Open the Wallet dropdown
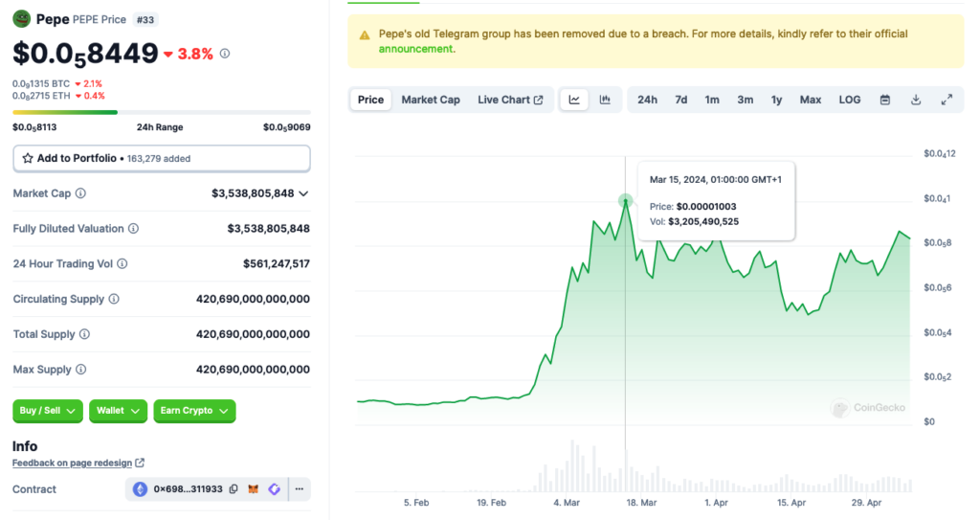Image resolution: width=980 pixels, height=520 pixels. [119, 411]
